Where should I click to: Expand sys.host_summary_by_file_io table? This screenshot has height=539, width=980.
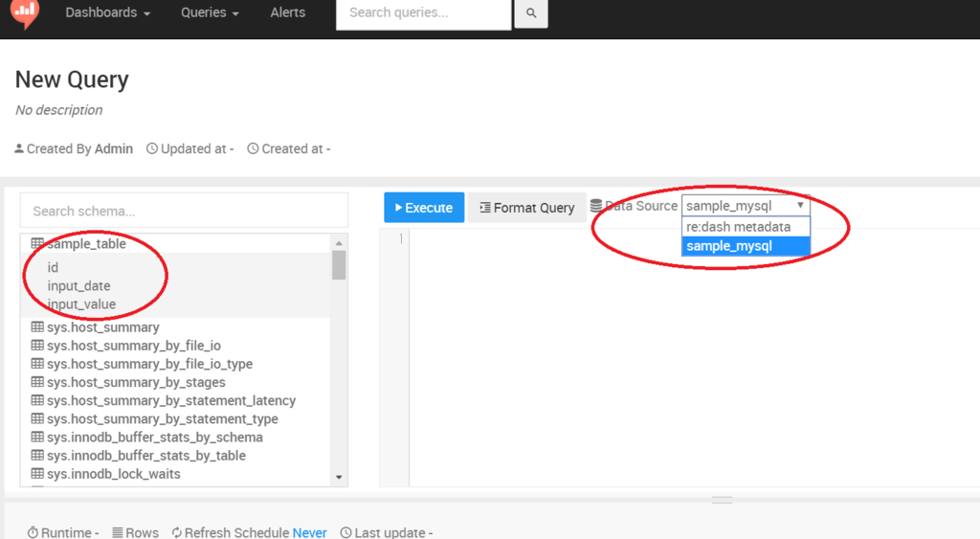134,346
